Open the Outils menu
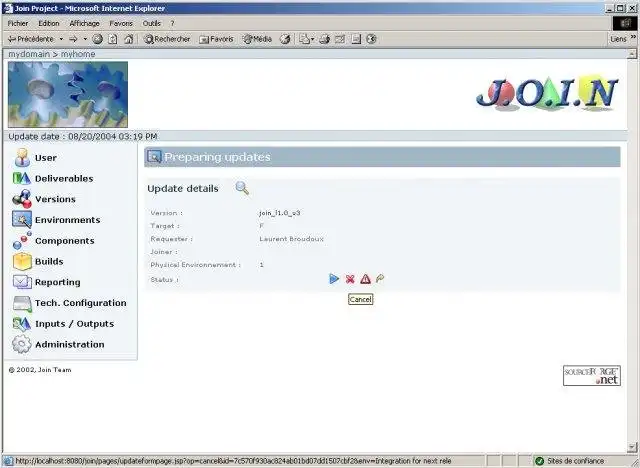This screenshot has height=468, width=640. [x=151, y=23]
